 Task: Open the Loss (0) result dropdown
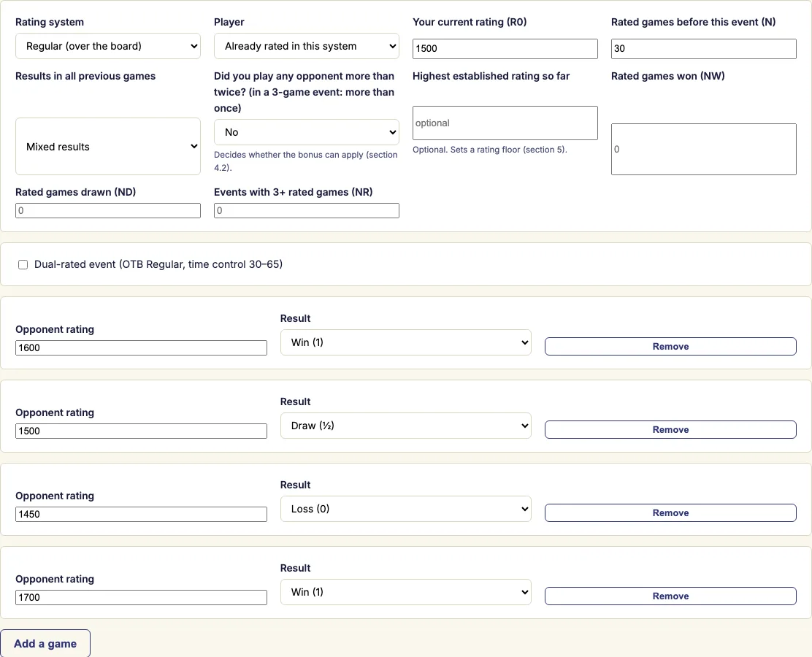pos(405,509)
